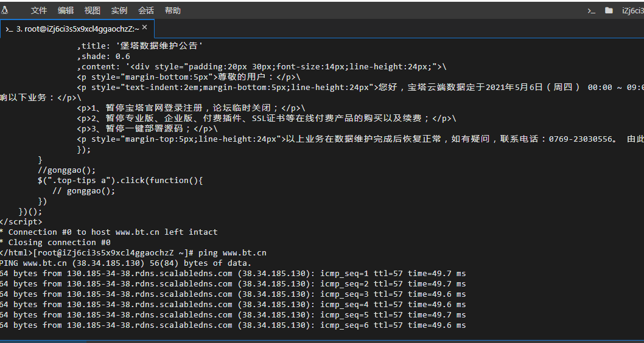Click the ping reply line with icmp_seq=1

coord(233,273)
